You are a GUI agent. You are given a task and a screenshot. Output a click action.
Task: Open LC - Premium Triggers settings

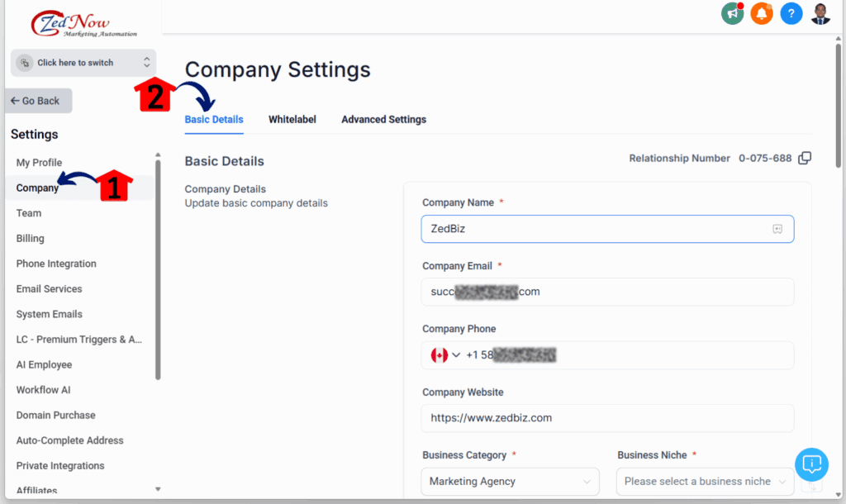(78, 340)
